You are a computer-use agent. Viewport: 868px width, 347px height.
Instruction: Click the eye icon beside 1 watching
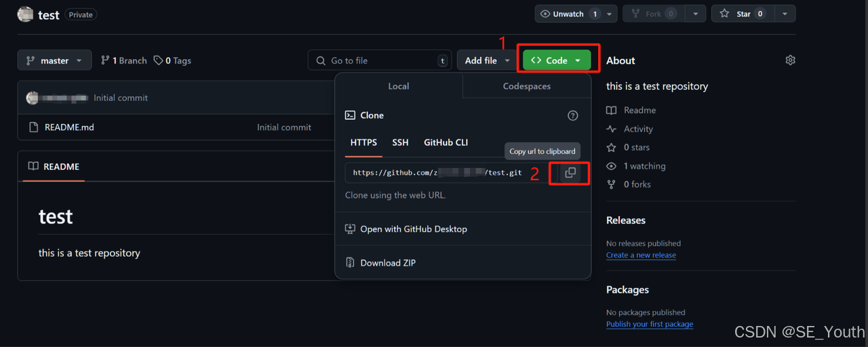pos(612,166)
